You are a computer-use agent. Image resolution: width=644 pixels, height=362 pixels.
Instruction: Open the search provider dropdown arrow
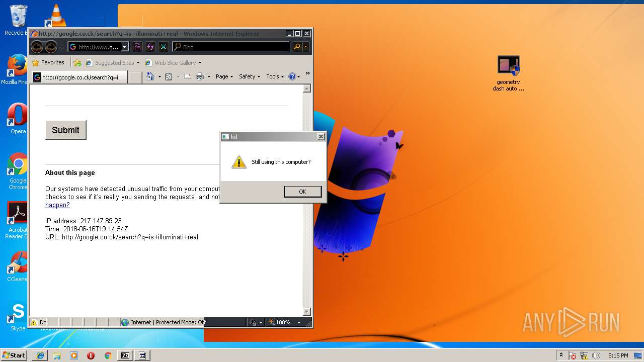[305, 47]
